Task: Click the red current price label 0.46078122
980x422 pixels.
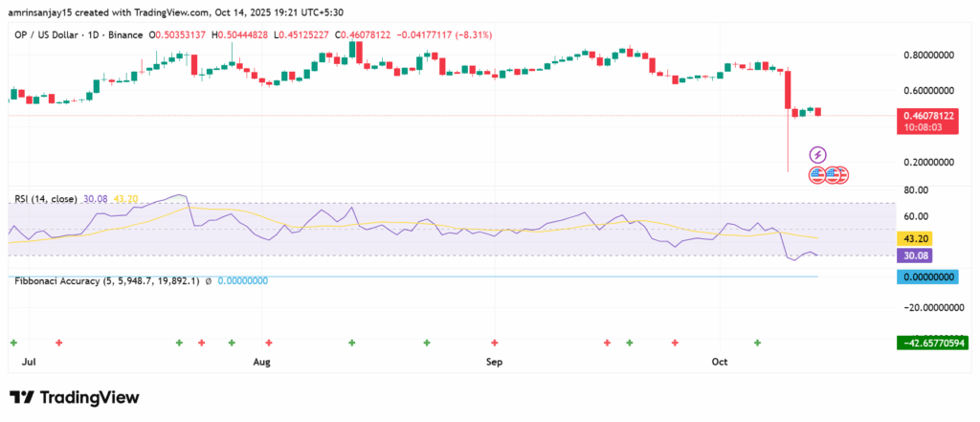Action: (x=928, y=115)
